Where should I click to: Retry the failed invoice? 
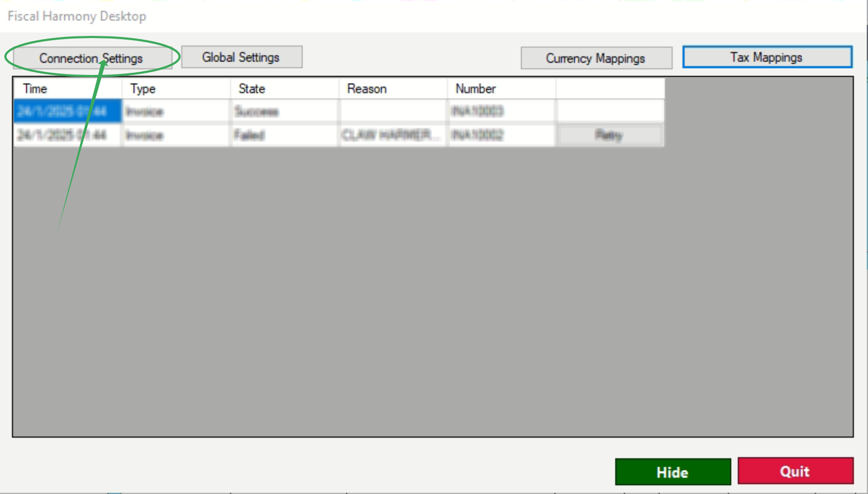coord(610,135)
